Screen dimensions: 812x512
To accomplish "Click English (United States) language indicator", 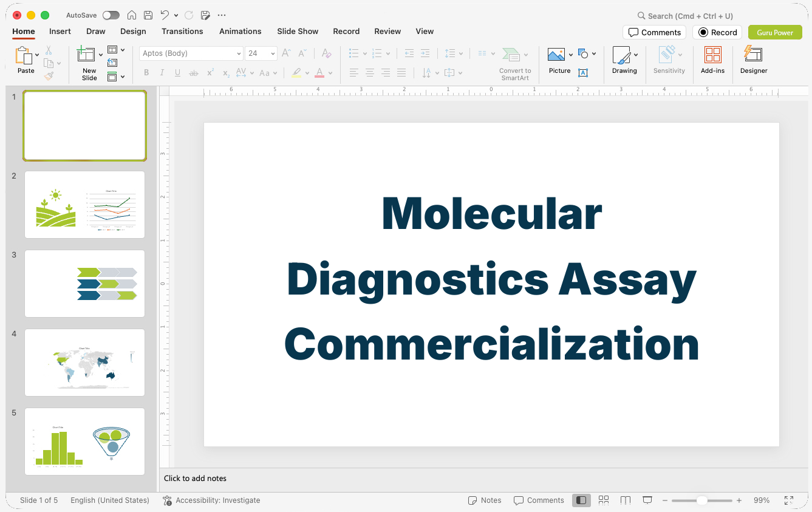I will click(x=110, y=500).
